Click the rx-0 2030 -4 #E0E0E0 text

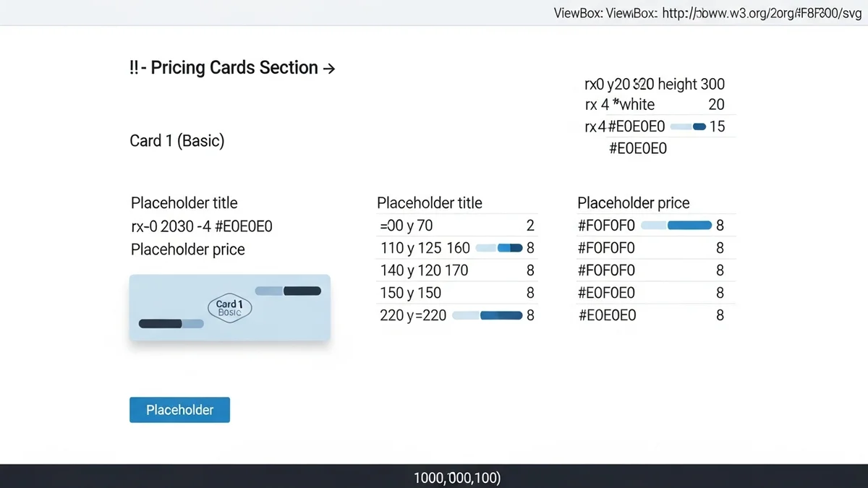tap(201, 226)
